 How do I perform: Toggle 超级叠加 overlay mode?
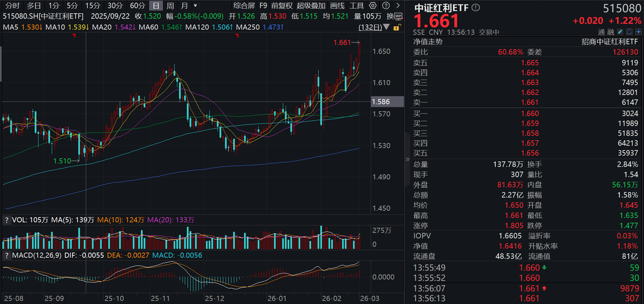[x=311, y=6]
